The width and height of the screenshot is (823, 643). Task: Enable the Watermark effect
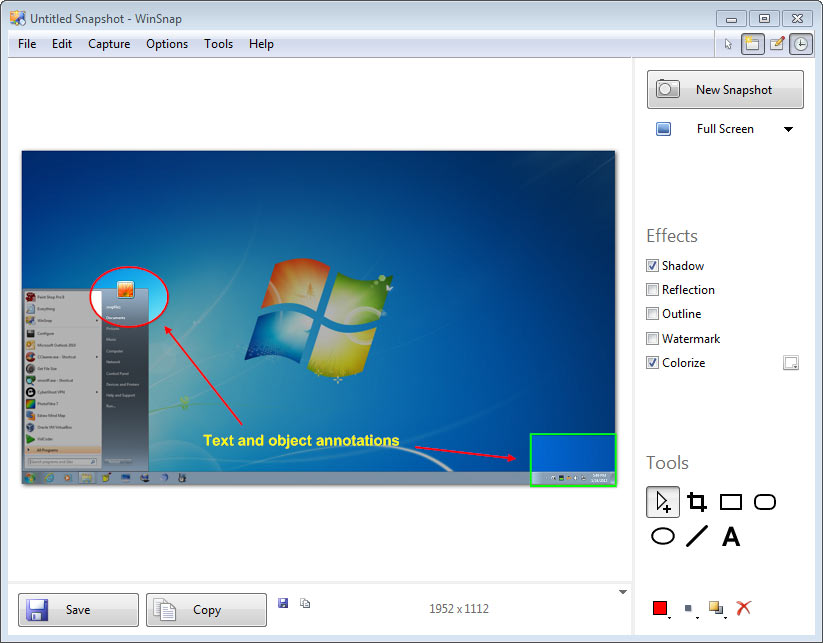(652, 339)
